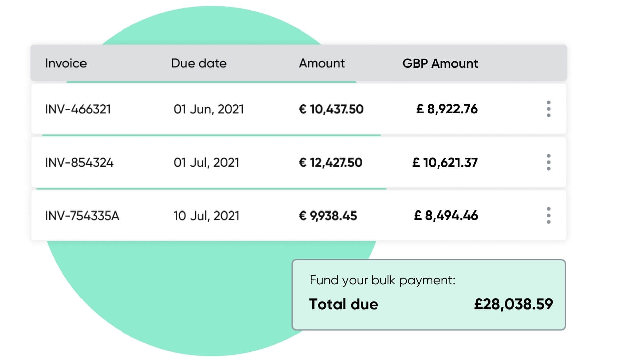Viewport: 644px width, 362px height.
Task: Open options menu for INV-854324
Action: 548,162
